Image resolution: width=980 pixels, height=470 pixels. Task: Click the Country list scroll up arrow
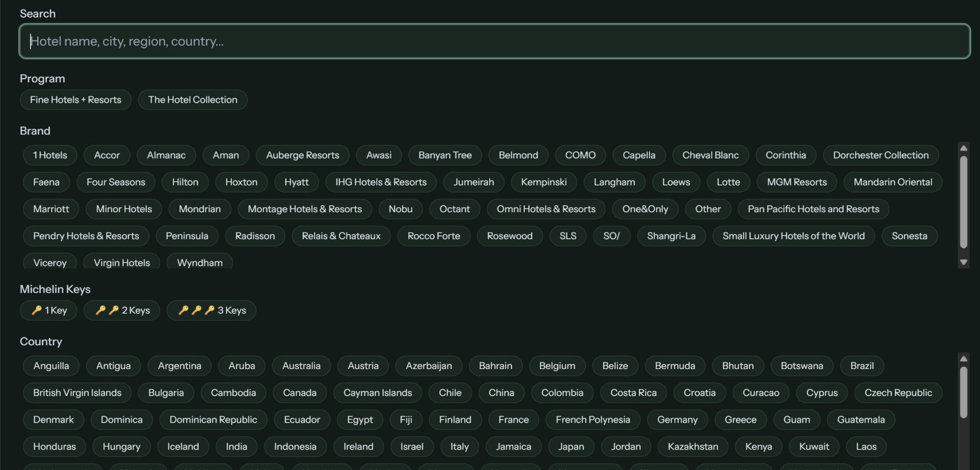click(964, 359)
